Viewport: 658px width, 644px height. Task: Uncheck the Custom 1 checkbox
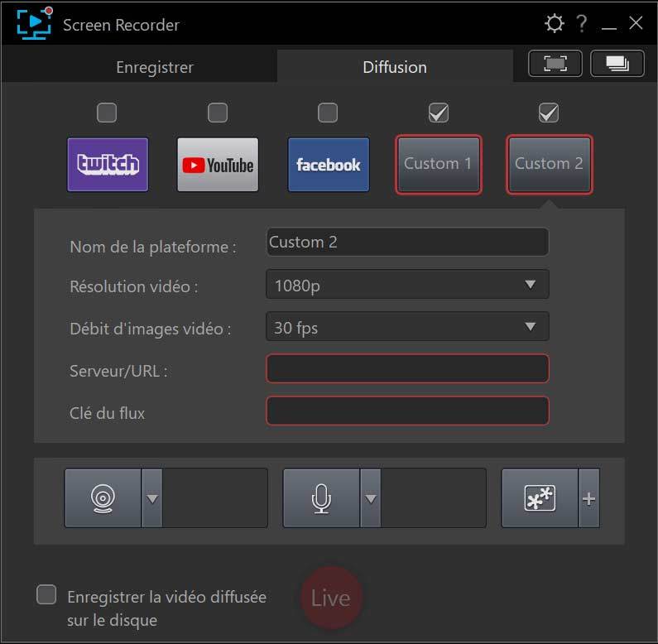coord(439,113)
